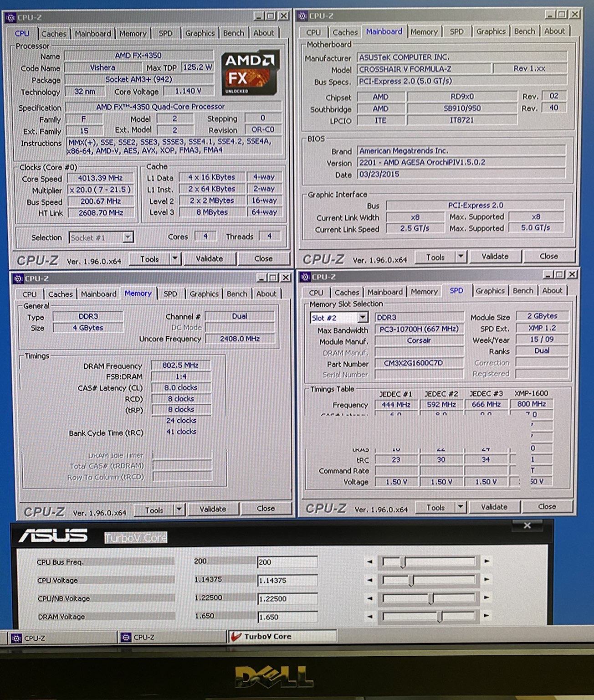Image resolution: width=594 pixels, height=700 pixels.
Task: Maximize the Mainboard CPU-Z window
Action: 563,15
